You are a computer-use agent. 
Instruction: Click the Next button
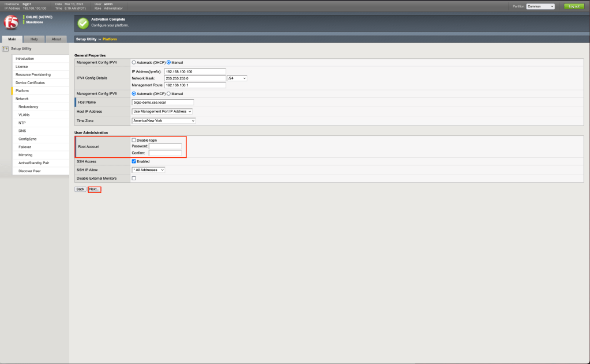(95, 189)
